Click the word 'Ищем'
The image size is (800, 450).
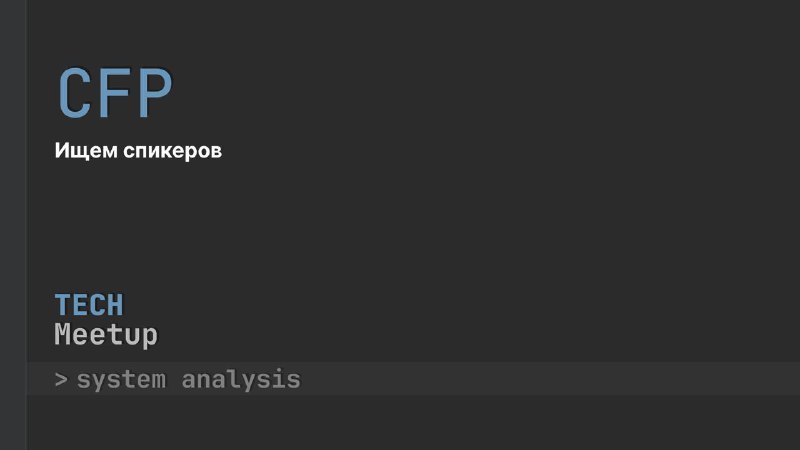[x=86, y=151]
